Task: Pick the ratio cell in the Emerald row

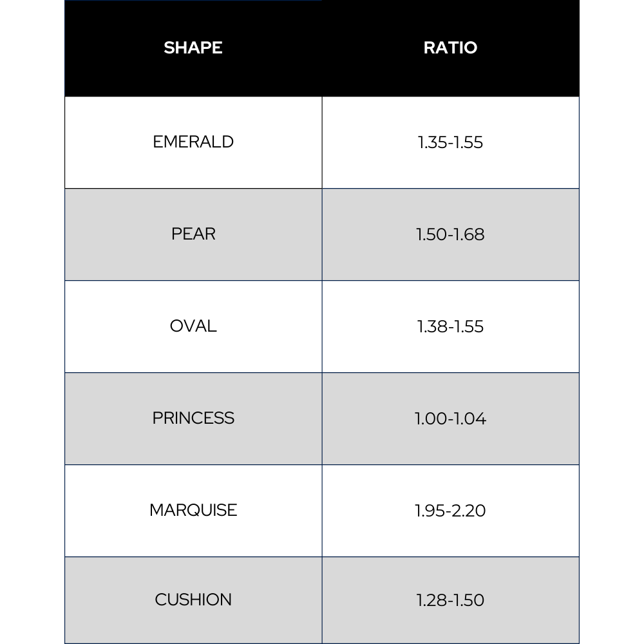Action: pyautogui.click(x=450, y=142)
